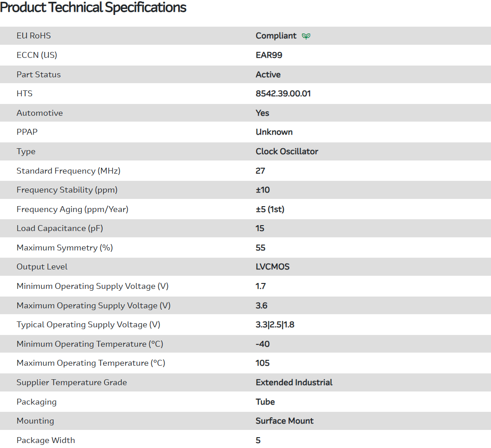This screenshot has height=448, width=491.
Task: Select the ±5 (1st) frequency aging value
Action: click(x=270, y=209)
